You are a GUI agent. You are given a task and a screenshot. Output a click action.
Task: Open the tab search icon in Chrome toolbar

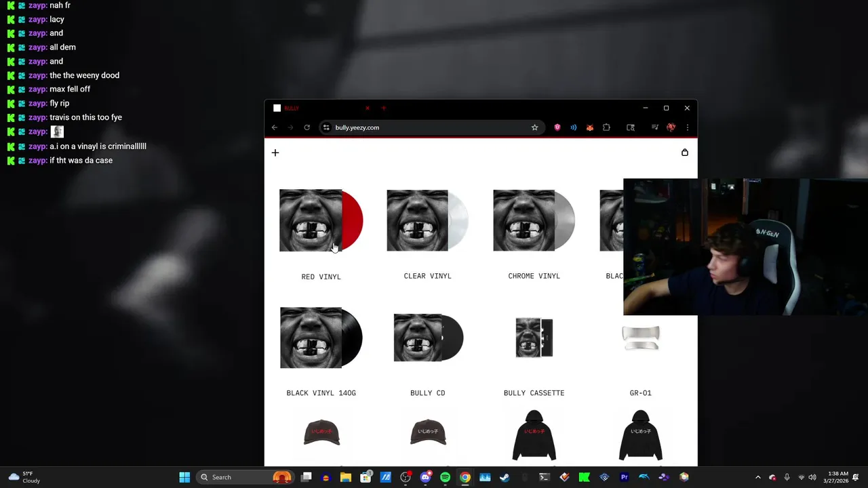[x=631, y=127]
